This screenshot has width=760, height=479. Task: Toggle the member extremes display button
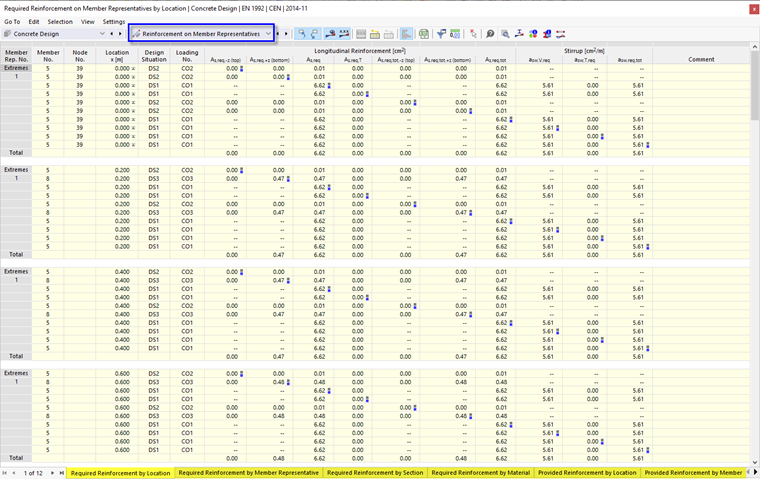(328, 34)
